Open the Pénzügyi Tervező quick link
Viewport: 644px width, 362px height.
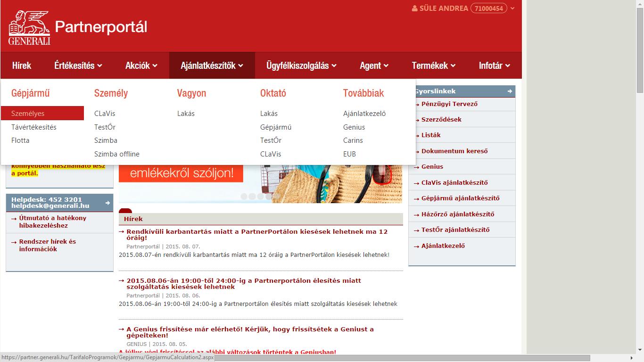coord(449,104)
